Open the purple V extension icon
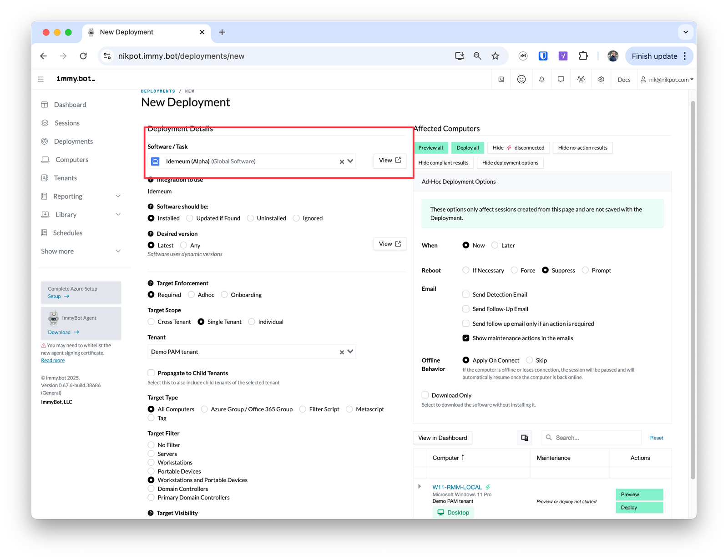 pos(563,56)
